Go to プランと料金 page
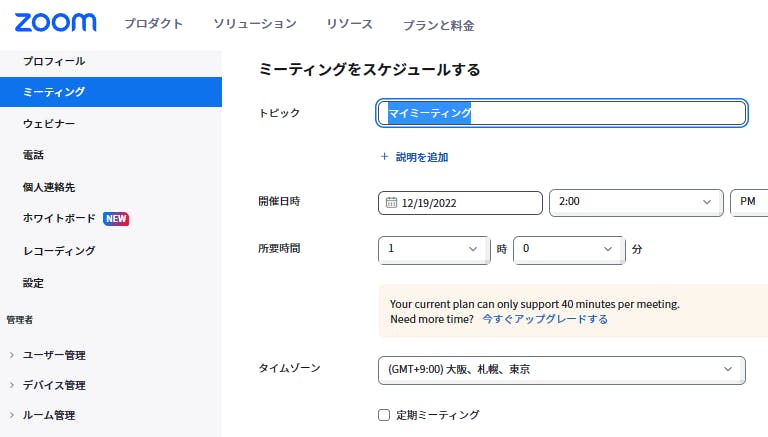The width and height of the screenshot is (768, 437). coord(438,25)
